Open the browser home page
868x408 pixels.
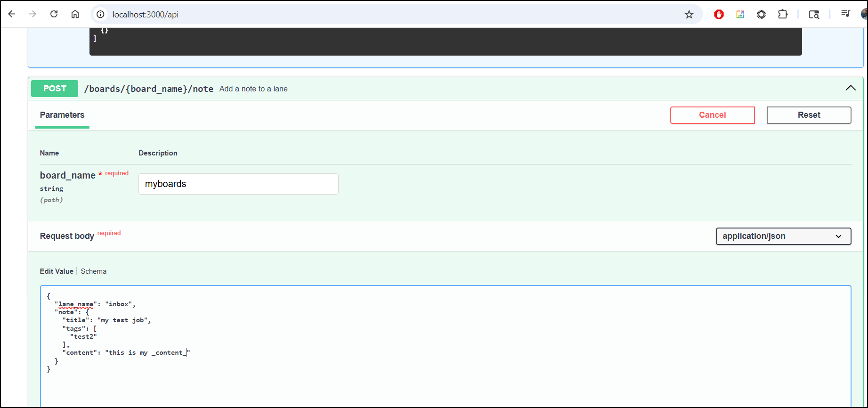coord(75,14)
